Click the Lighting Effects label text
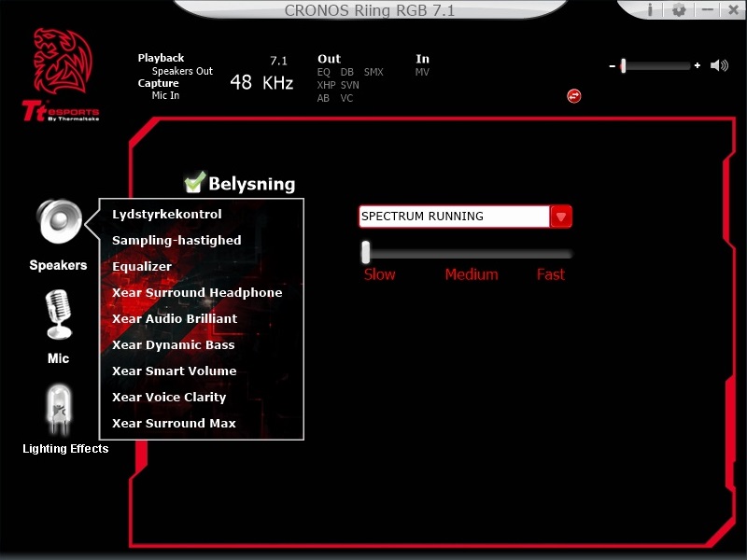Image resolution: width=747 pixels, height=560 pixels. pos(65,449)
